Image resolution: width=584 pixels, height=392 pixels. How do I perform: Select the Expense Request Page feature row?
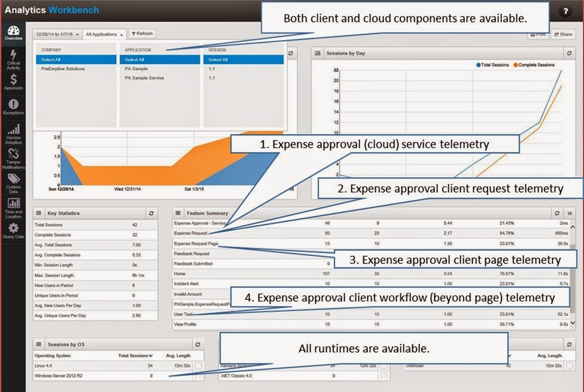coord(372,244)
